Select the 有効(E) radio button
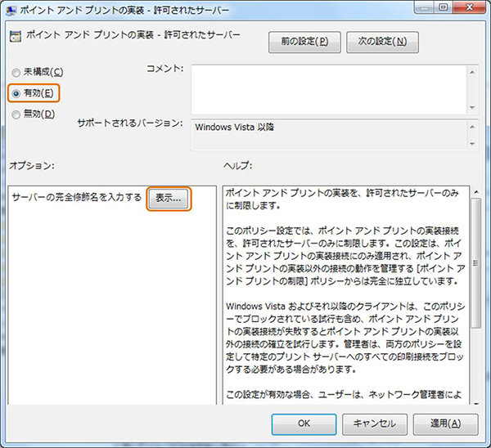Viewport: 491px width, 448px height. click(x=16, y=93)
